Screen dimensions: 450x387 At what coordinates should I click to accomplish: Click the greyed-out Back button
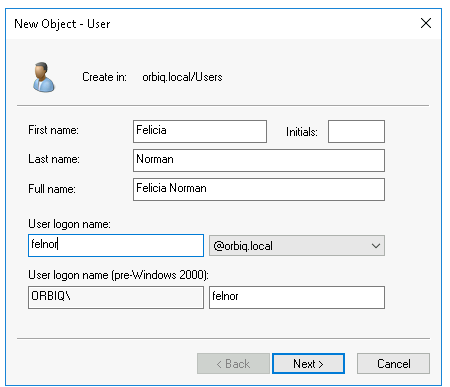[233, 363]
